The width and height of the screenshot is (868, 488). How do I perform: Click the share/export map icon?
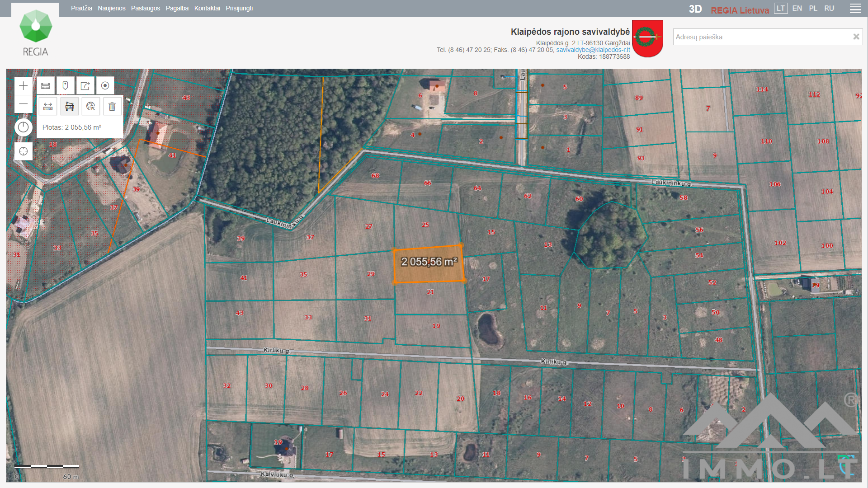[85, 85]
